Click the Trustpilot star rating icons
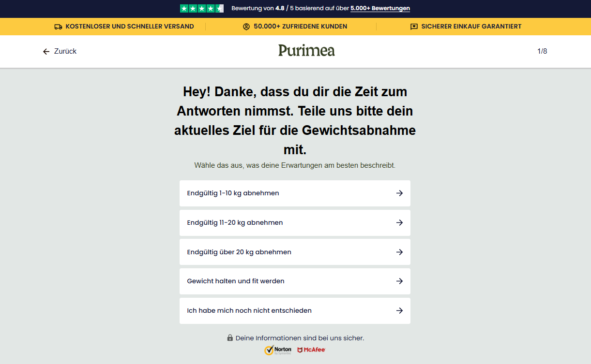The height and width of the screenshot is (364, 591). pyautogui.click(x=201, y=8)
